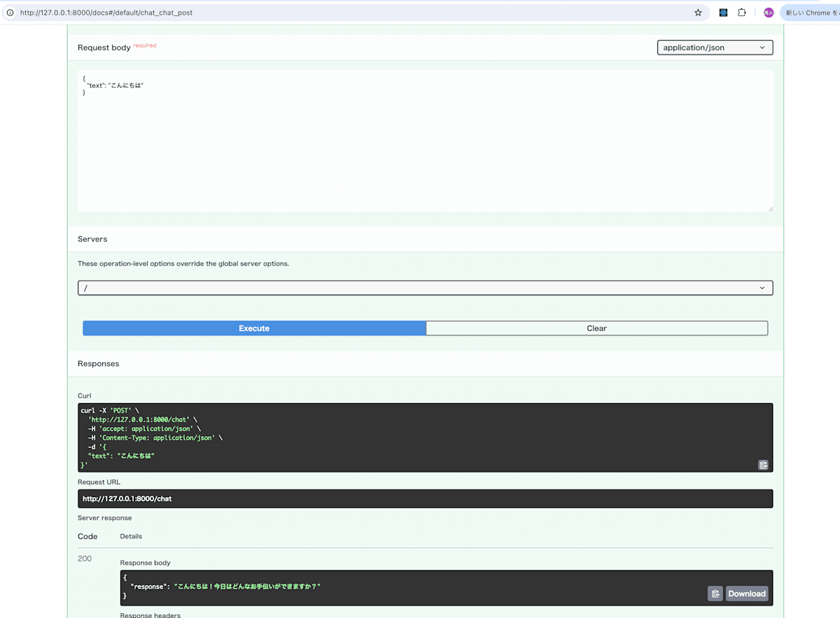Click the Request body heading
Viewport: 840px width, 618px height.
coord(104,48)
